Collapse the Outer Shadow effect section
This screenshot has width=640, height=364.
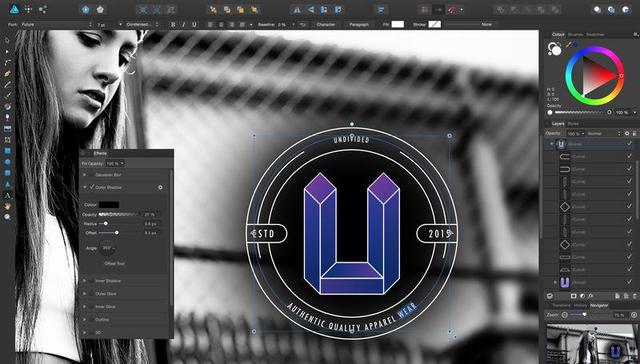85,187
